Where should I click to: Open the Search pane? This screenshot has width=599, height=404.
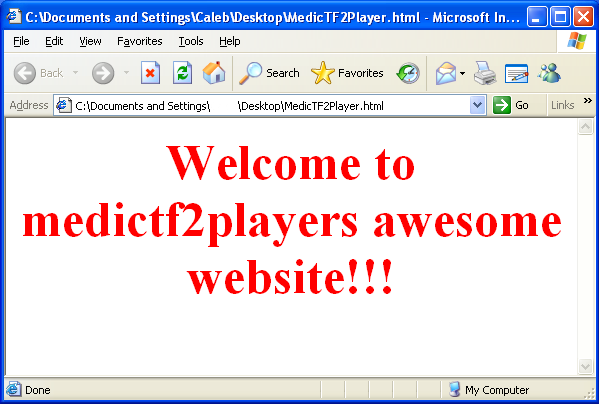click(269, 73)
